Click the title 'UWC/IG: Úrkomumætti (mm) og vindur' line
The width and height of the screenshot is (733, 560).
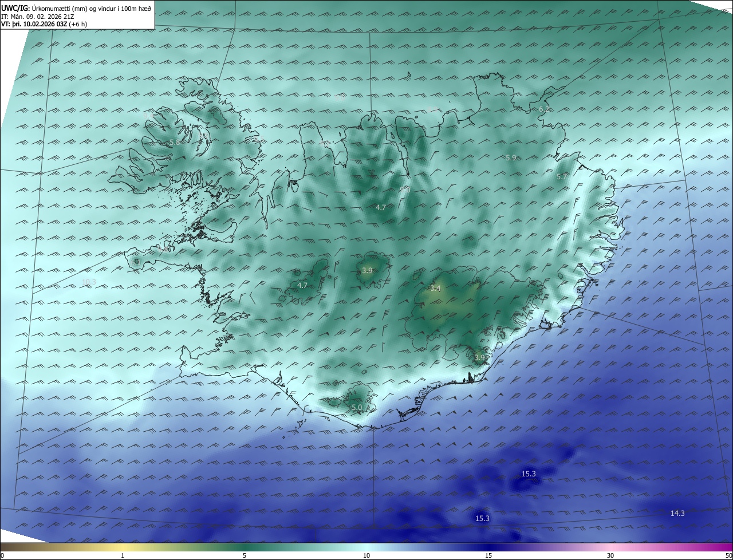tap(76, 9)
